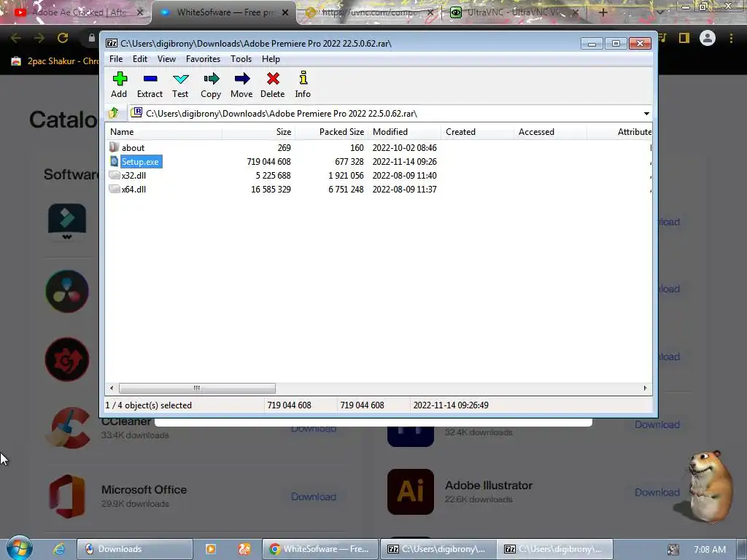Go up one folder level icon
This screenshot has width=747, height=560.
coord(114,113)
